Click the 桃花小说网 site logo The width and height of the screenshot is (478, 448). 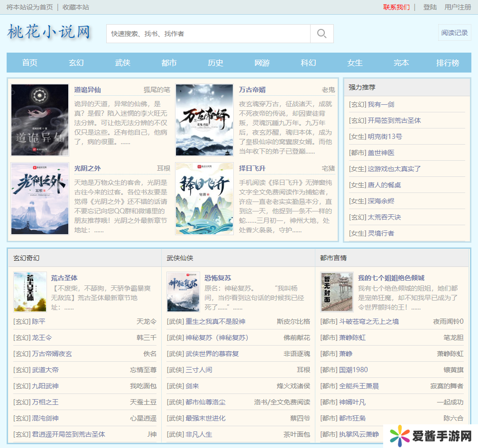[49, 32]
